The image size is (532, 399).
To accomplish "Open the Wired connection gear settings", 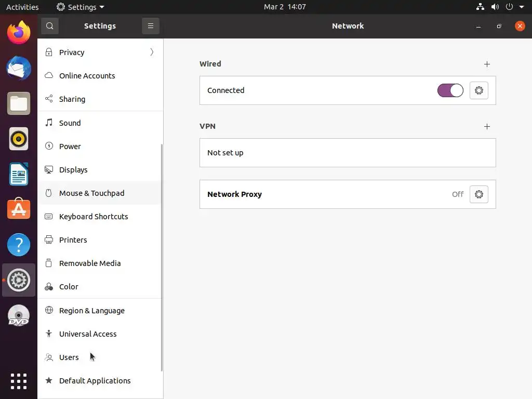I will [478, 90].
